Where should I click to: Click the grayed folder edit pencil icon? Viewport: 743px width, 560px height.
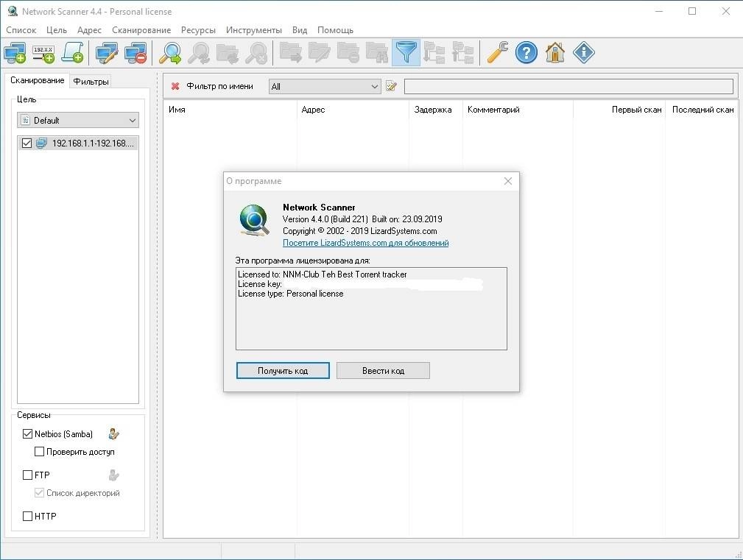pyautogui.click(x=320, y=52)
